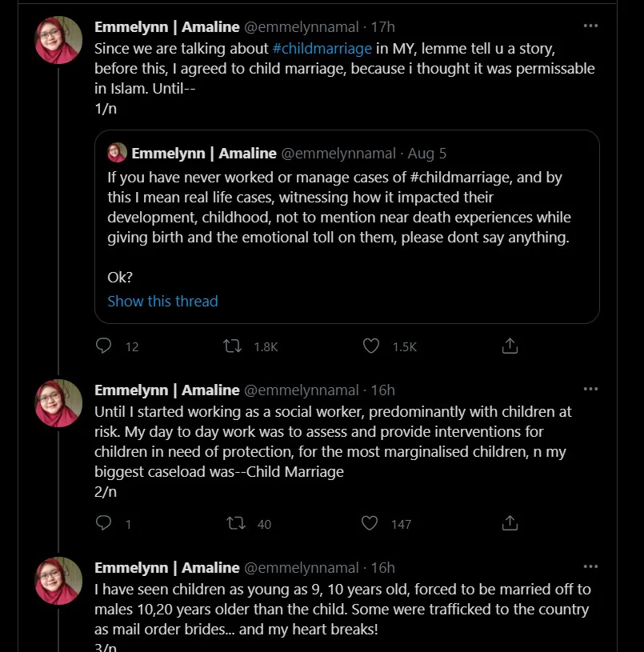Click small avatar in quoted tweet

(x=118, y=153)
